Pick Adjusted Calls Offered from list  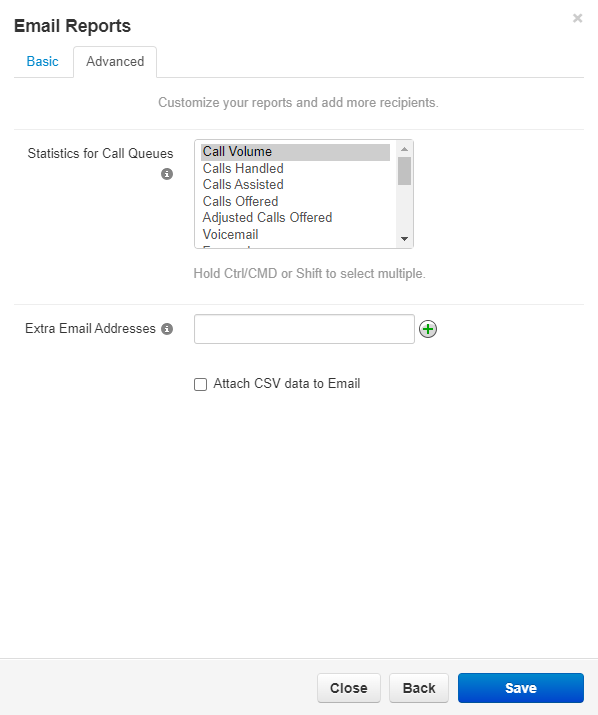(295, 218)
